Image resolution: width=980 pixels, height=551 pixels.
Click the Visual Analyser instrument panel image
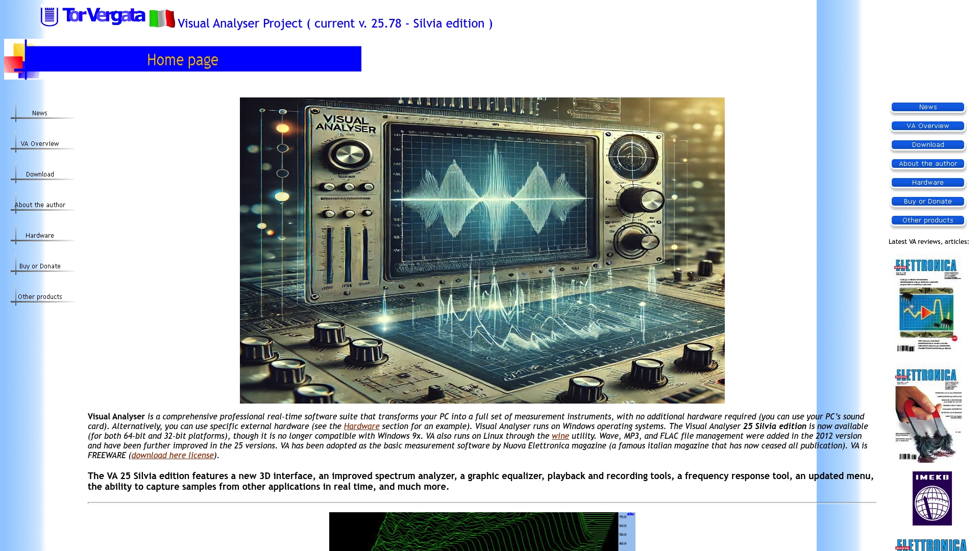coord(482,251)
